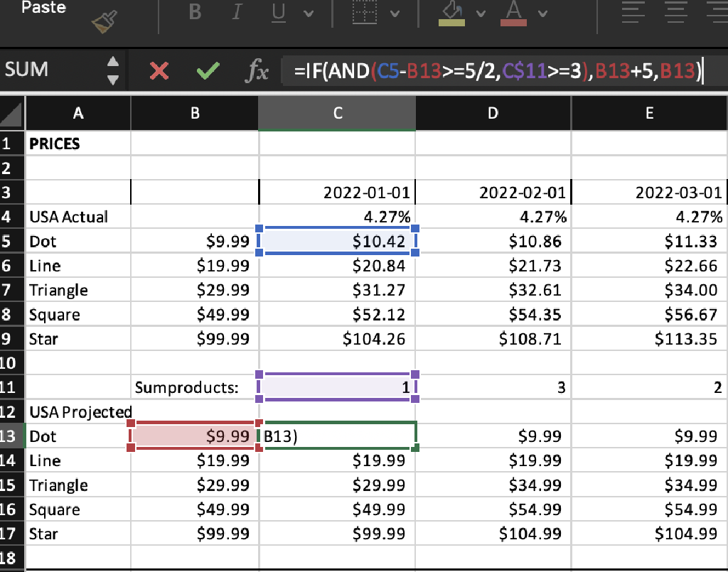Apply bold formatting

194,13
